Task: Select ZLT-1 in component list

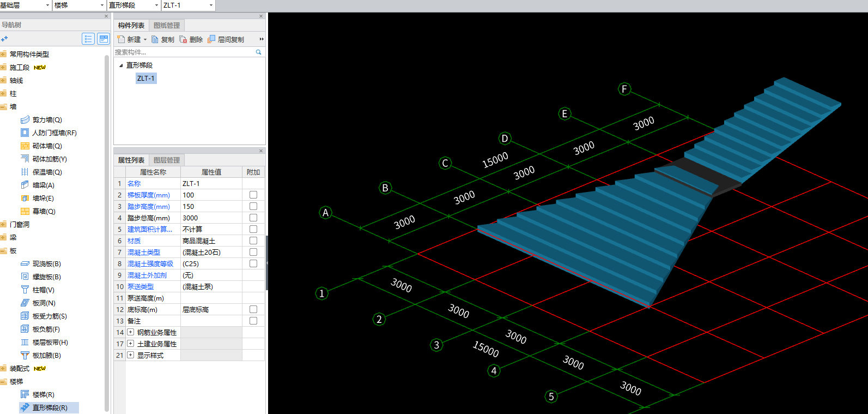Action: 146,79
